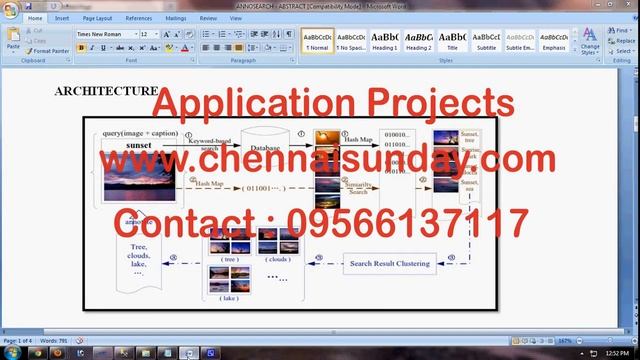Open the Change Case menu

pyautogui.click(x=154, y=48)
